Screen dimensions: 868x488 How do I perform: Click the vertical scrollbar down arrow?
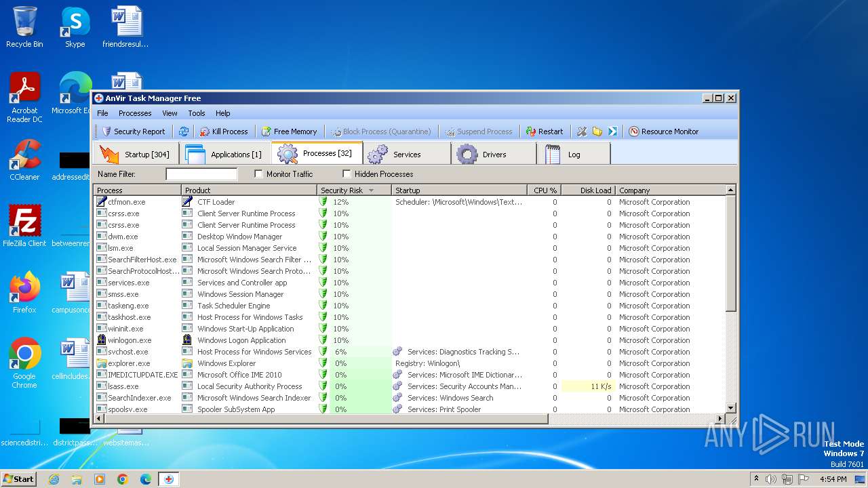coord(730,407)
